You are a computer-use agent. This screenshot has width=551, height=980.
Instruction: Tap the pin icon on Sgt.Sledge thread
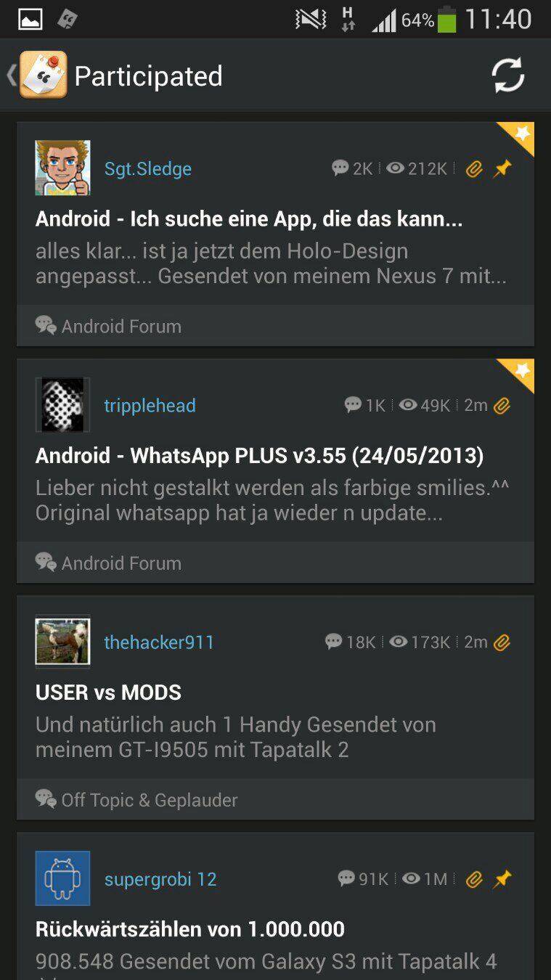(x=502, y=169)
